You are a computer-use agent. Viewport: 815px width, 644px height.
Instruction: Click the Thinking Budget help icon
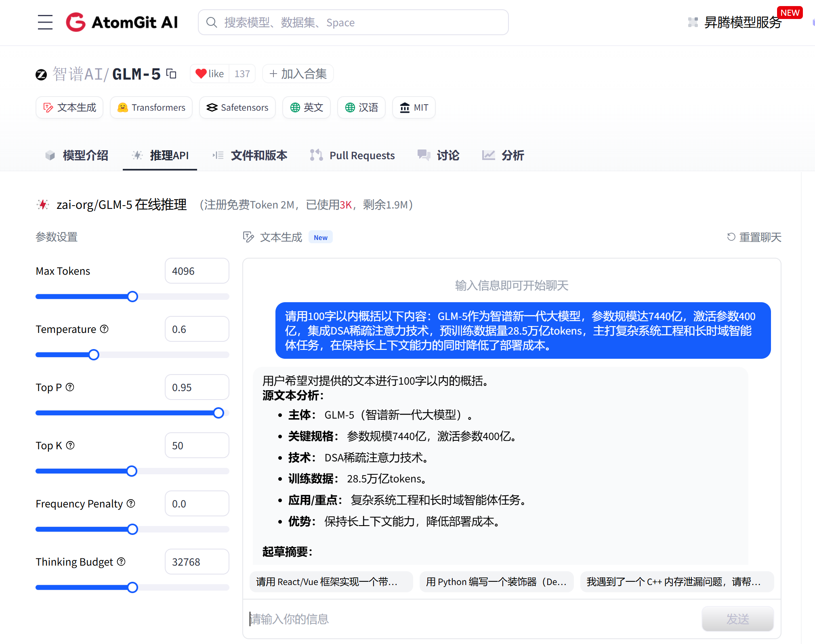click(121, 562)
